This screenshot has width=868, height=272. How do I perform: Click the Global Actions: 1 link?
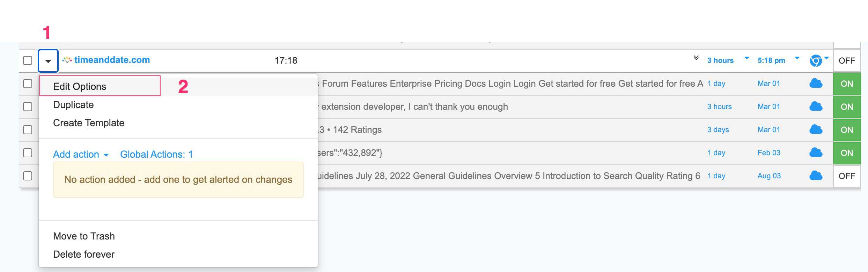click(156, 155)
